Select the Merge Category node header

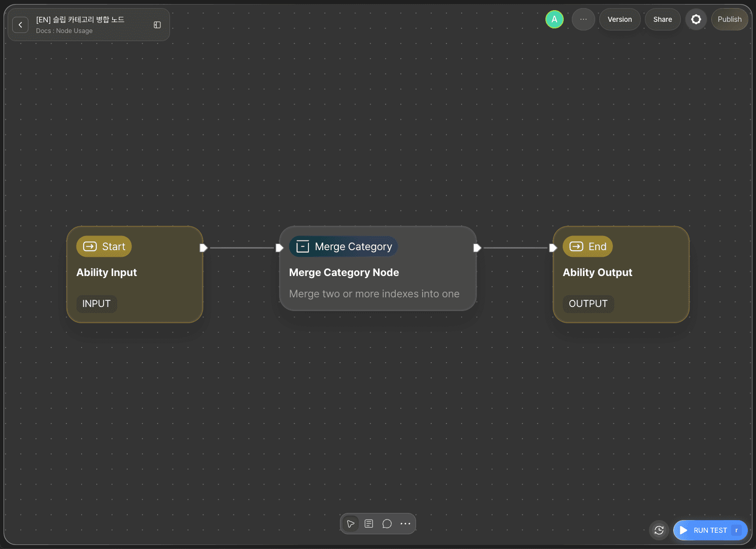tap(343, 247)
